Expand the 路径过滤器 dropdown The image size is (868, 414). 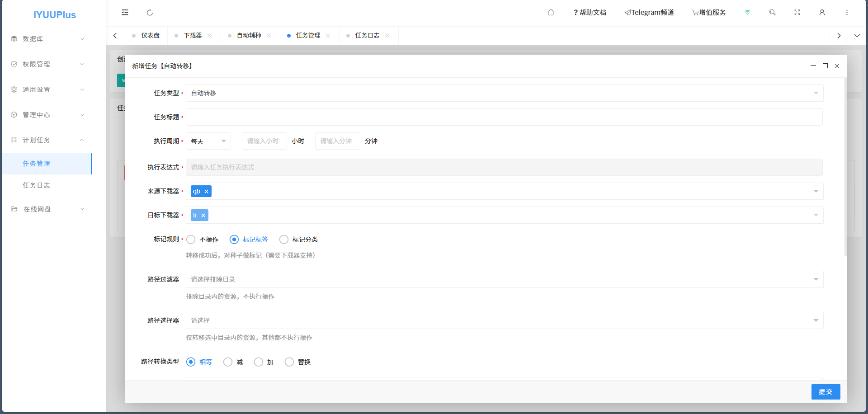[504, 279]
